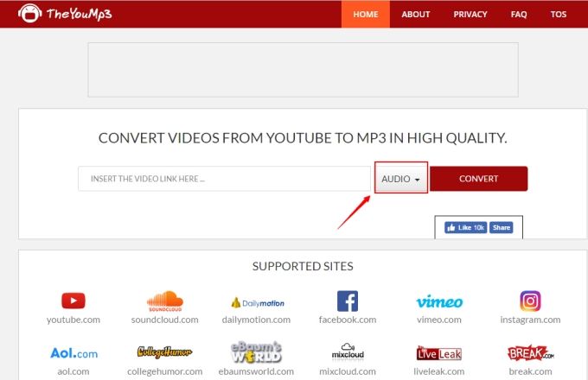Click the SoundCloud logo icon
Viewport: 588px width, 380px height.
165,301
